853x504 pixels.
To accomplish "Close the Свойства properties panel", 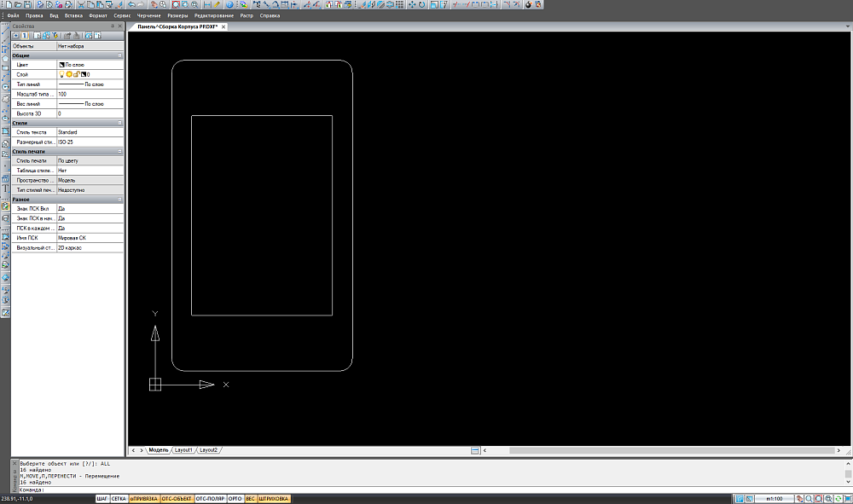I will click(120, 26).
